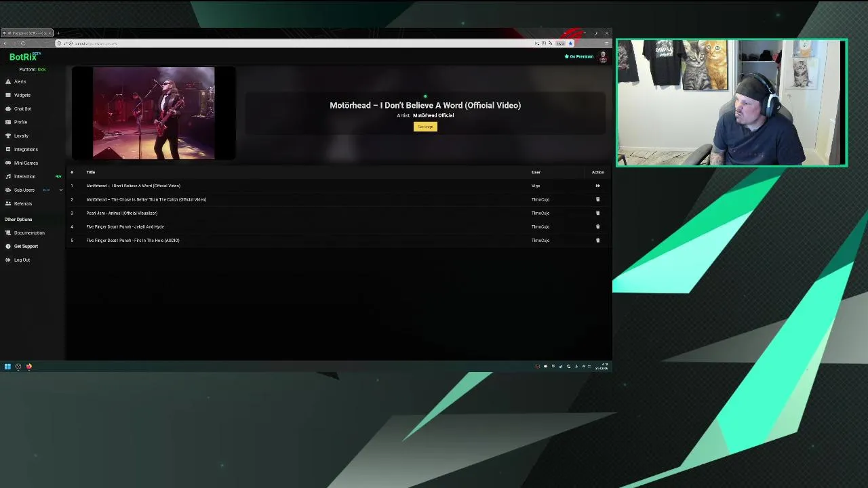The width and height of the screenshot is (868, 488).
Task: Click the Motörhead video thumbnail
Action: (x=153, y=113)
